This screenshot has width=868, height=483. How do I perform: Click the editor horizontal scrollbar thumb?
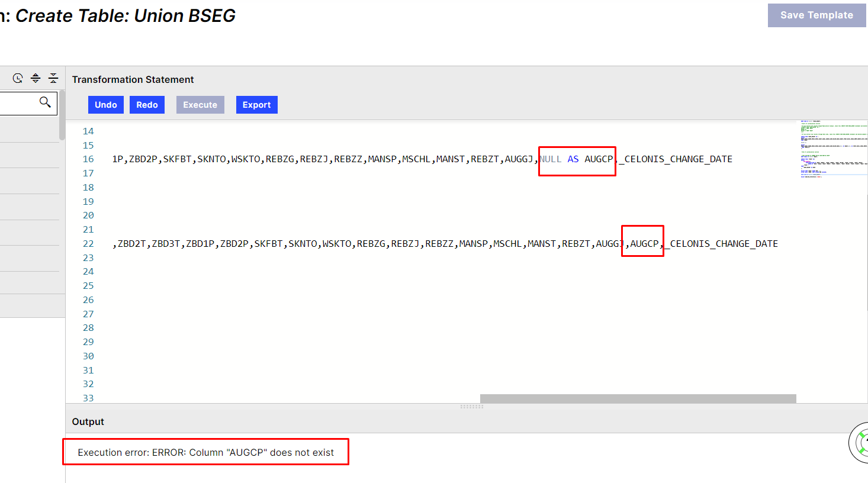click(x=638, y=398)
